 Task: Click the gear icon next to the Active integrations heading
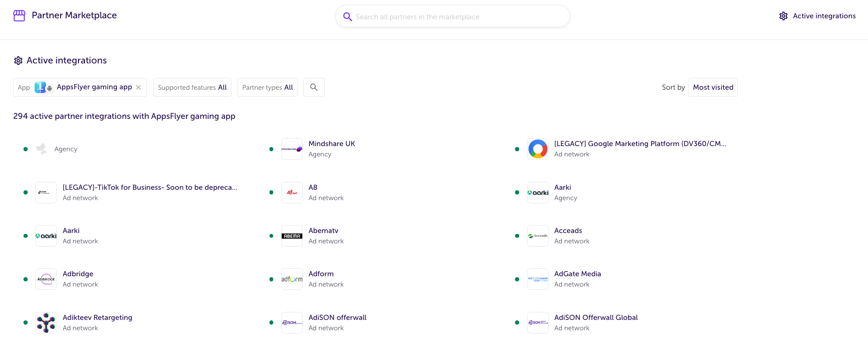(18, 61)
